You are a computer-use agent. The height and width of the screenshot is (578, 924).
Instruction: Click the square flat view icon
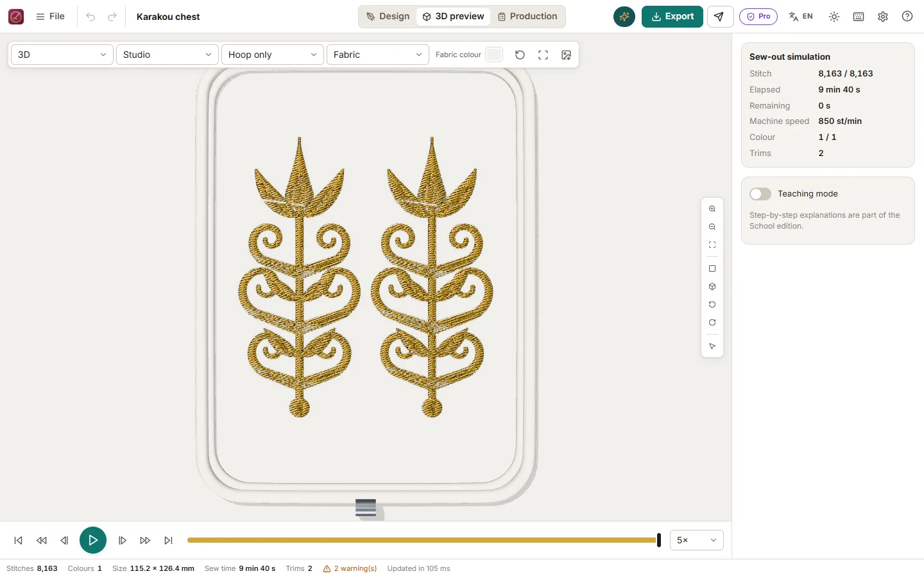pos(712,268)
